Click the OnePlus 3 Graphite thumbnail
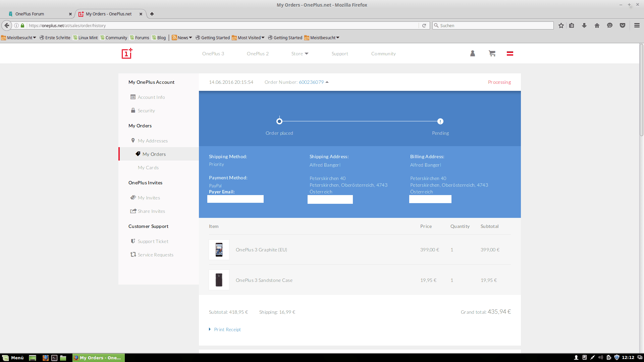 (219, 250)
